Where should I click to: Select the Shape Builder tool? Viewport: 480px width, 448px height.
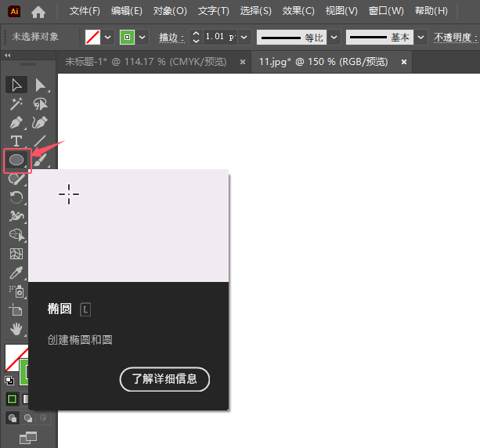point(16,235)
